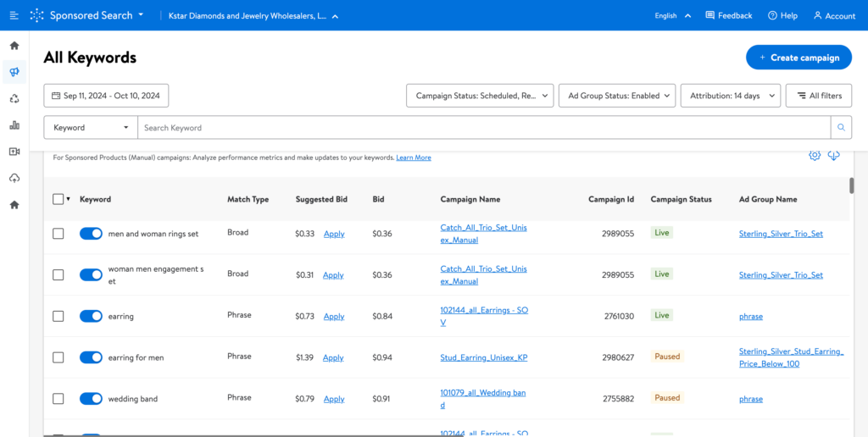Image resolution: width=868 pixels, height=437 pixels.
Task: Click the $0.94 bid value
Action: pos(382,357)
